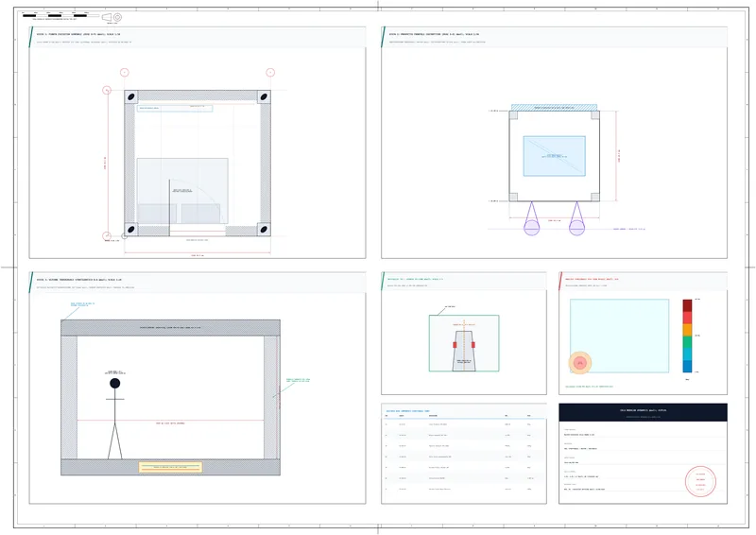The width and height of the screenshot is (756, 535).
Task: Click the dark navy title block header
Action: [x=644, y=412]
